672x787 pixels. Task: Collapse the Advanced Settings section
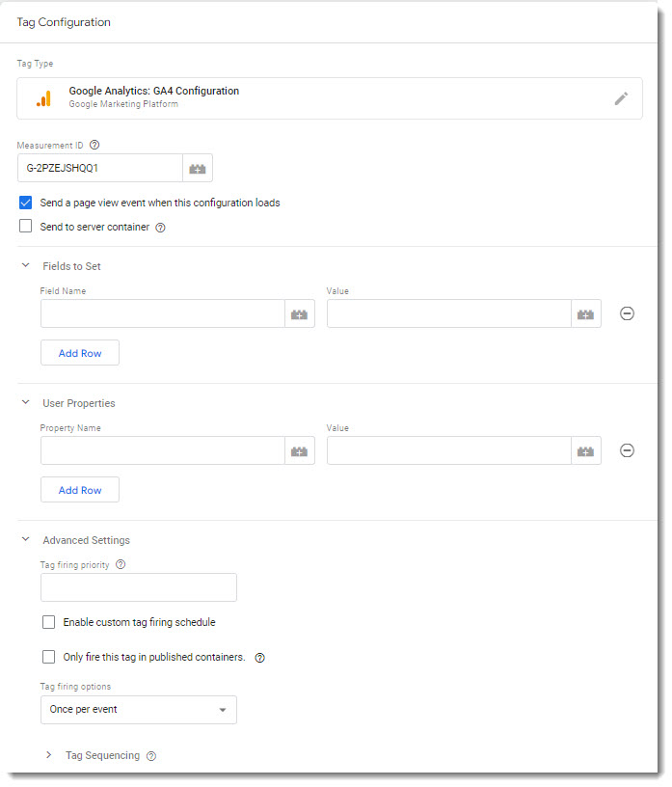(26, 540)
